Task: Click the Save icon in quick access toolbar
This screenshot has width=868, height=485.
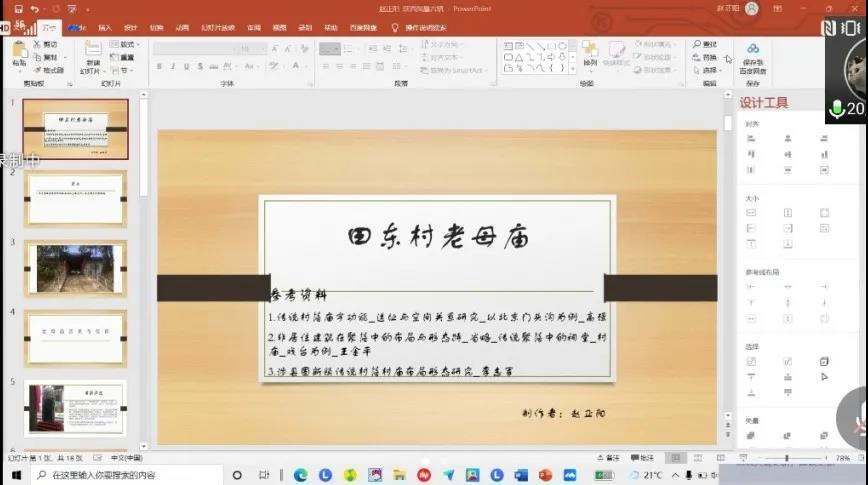Action: pyautogui.click(x=20, y=8)
